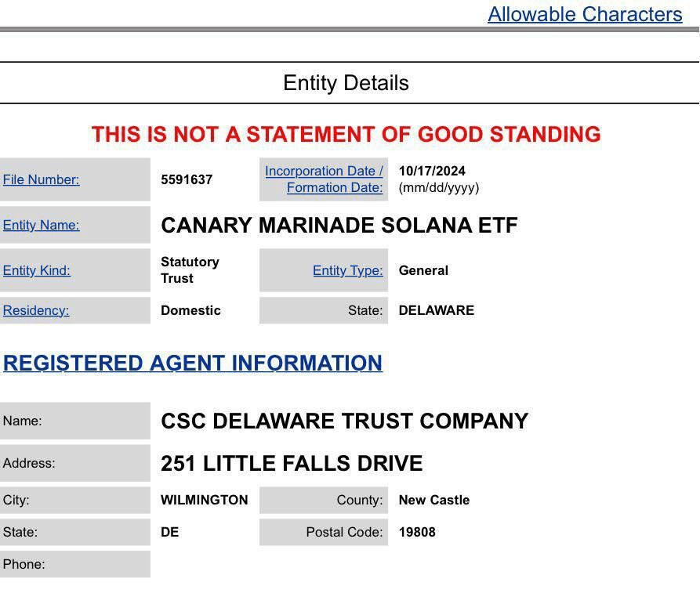Click the Entity Type link
This screenshot has height=593, width=700.
347,270
